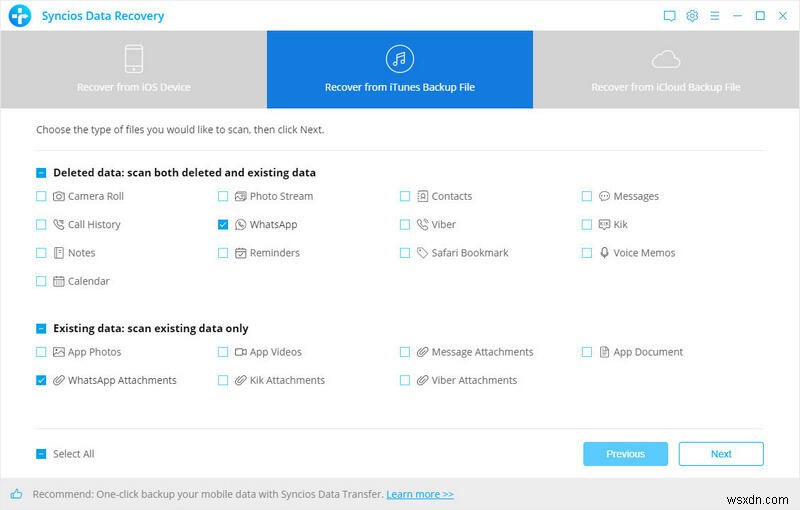Click the Viber Attachments paperclip icon

(422, 380)
